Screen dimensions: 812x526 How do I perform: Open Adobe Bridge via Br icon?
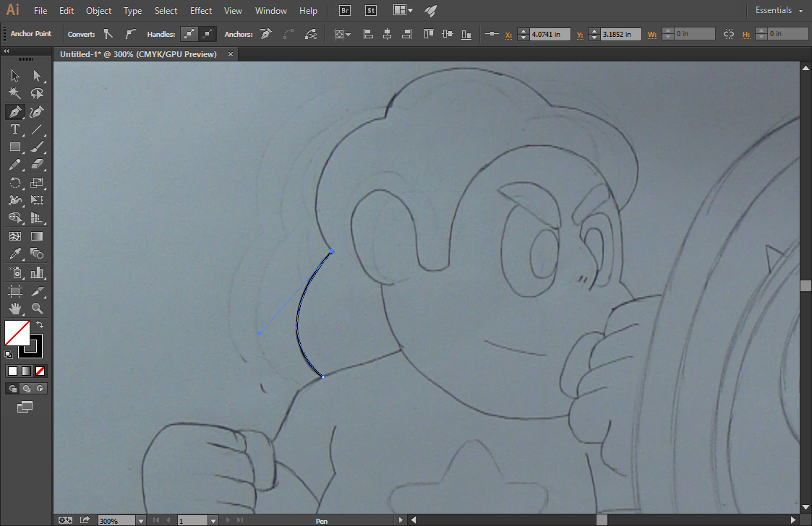(x=345, y=10)
